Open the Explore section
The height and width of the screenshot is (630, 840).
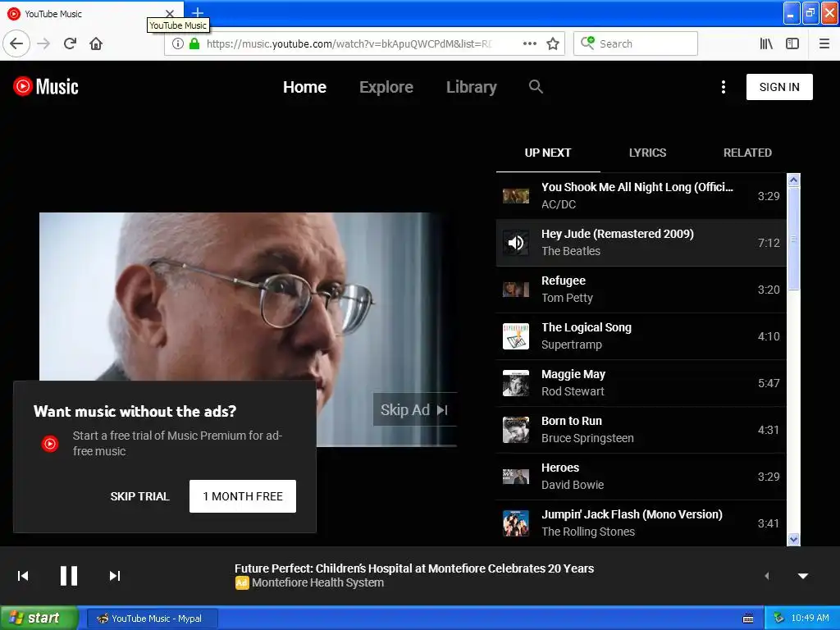point(386,87)
